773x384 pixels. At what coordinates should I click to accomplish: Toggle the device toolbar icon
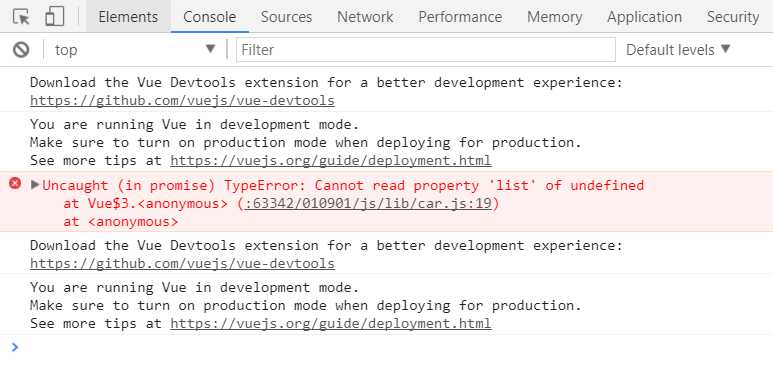[55, 17]
